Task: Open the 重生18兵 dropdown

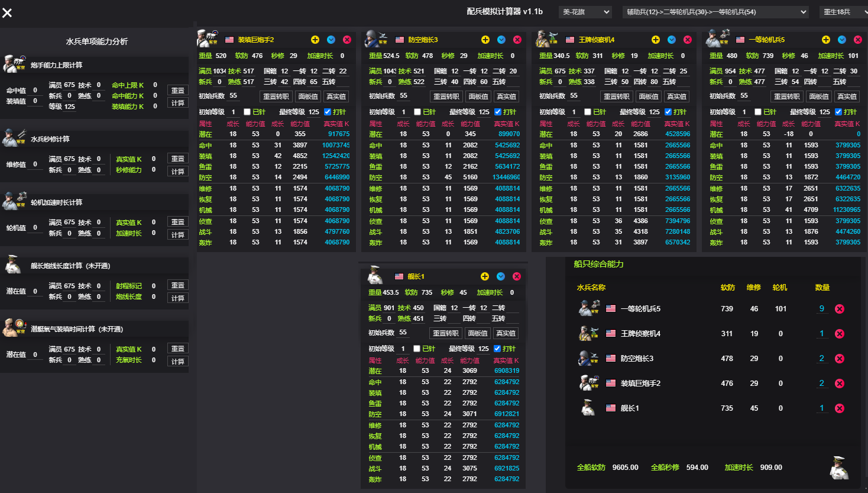Action: (843, 12)
